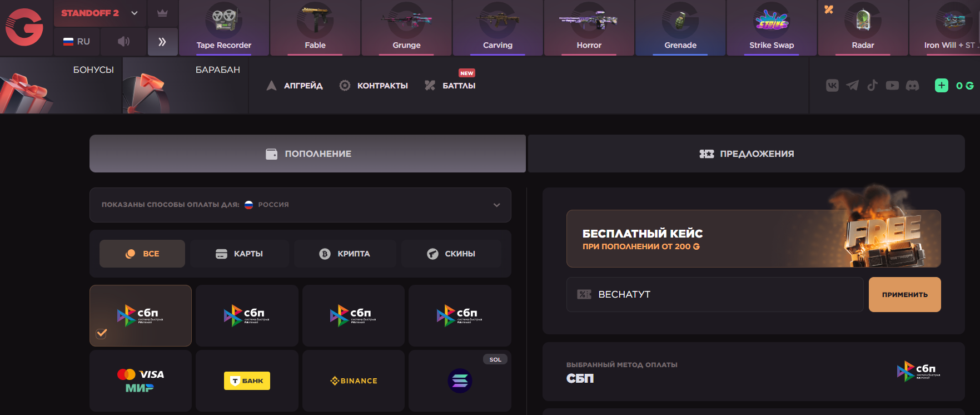Open the Tape Recorder case

[223, 28]
